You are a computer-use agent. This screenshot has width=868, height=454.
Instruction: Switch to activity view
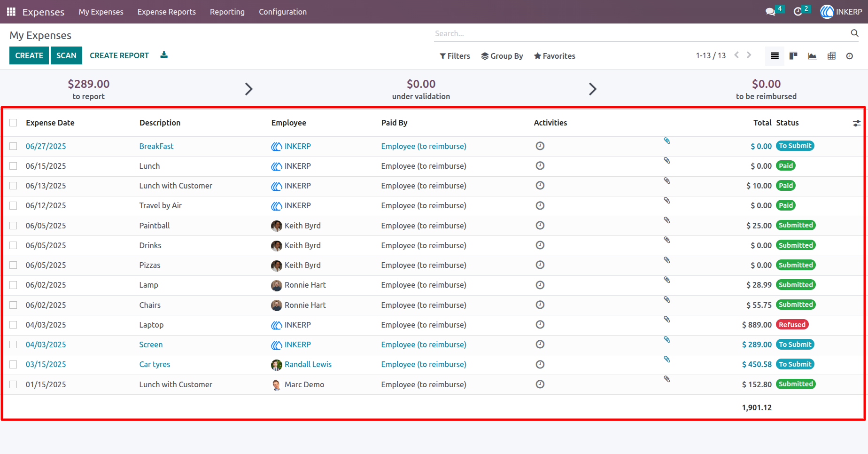(x=850, y=56)
